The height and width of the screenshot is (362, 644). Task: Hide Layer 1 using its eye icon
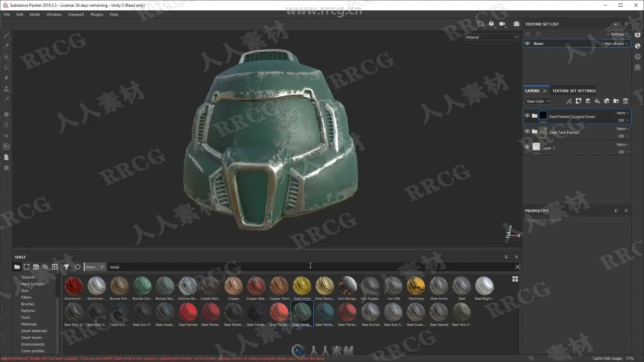[x=527, y=147]
